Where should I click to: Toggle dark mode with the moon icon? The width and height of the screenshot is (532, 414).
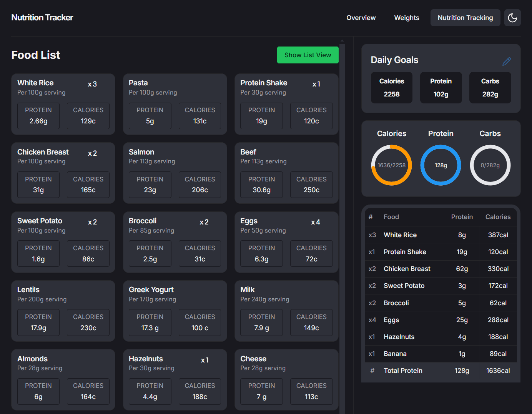pos(512,18)
